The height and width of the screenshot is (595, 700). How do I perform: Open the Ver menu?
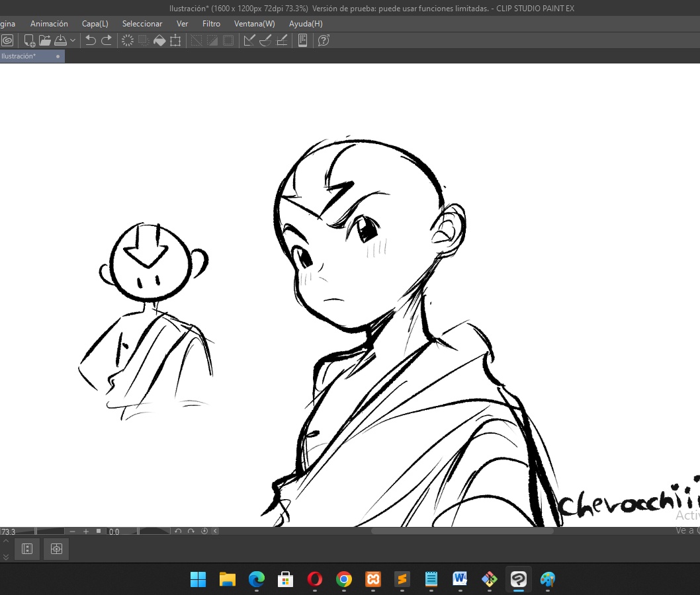click(x=182, y=24)
